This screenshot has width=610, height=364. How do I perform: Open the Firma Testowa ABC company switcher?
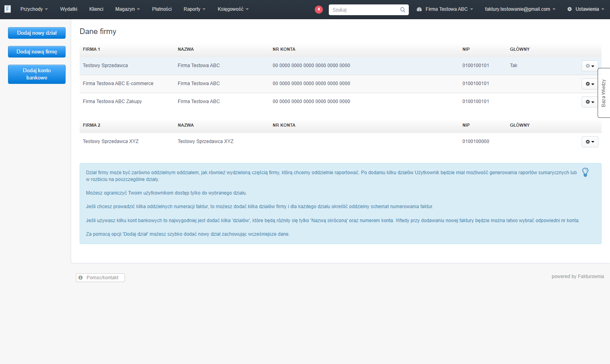point(445,9)
